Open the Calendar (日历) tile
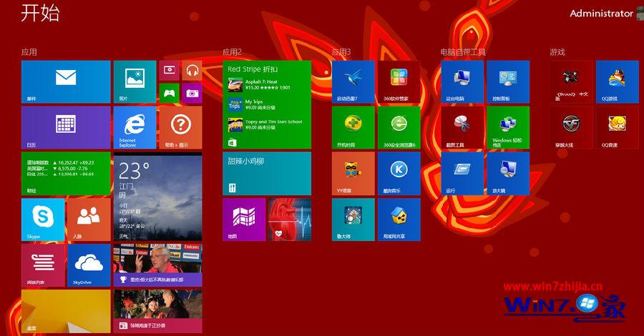The width and height of the screenshot is (644, 336). [x=66, y=127]
